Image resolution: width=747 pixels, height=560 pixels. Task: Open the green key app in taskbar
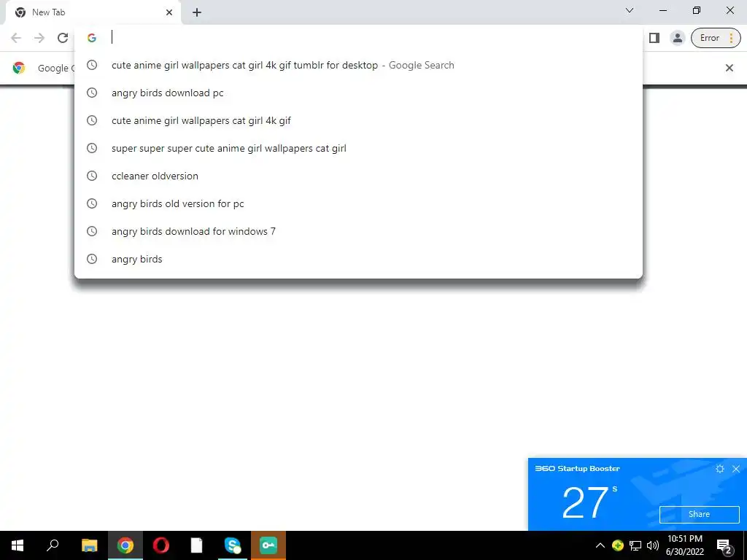268,545
